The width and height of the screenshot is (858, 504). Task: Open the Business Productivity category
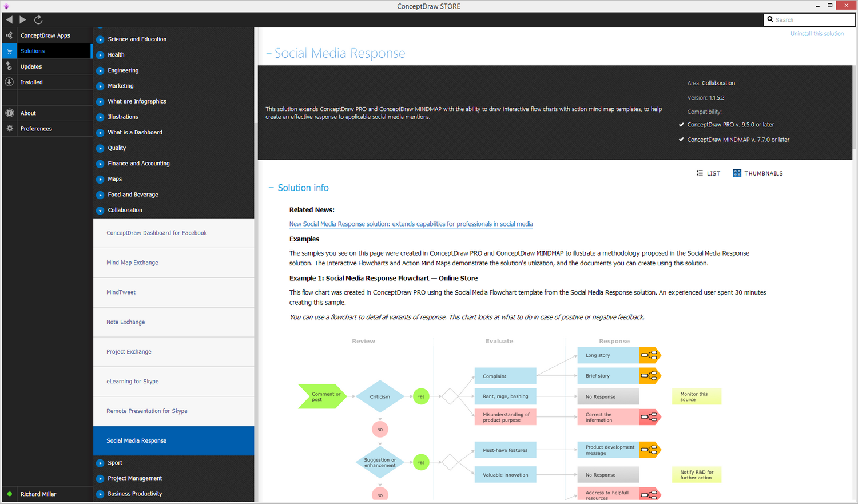134,494
